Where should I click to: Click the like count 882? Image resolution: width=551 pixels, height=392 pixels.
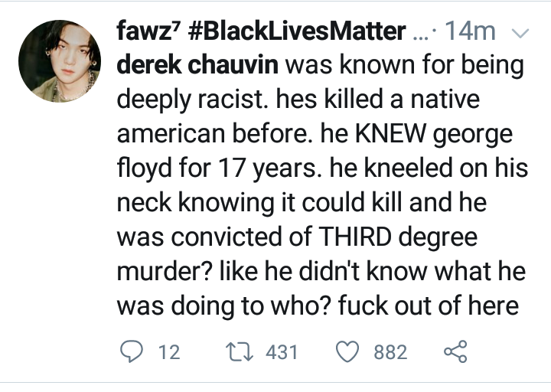click(x=390, y=352)
